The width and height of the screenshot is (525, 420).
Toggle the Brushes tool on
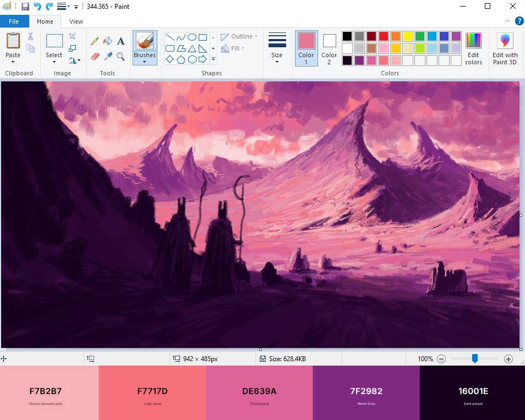(145, 41)
